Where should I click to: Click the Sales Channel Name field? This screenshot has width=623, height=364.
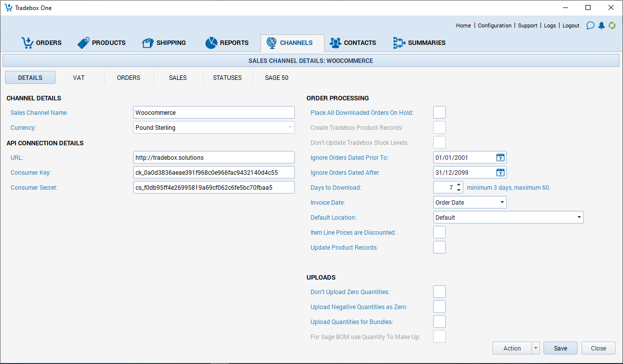214,112
